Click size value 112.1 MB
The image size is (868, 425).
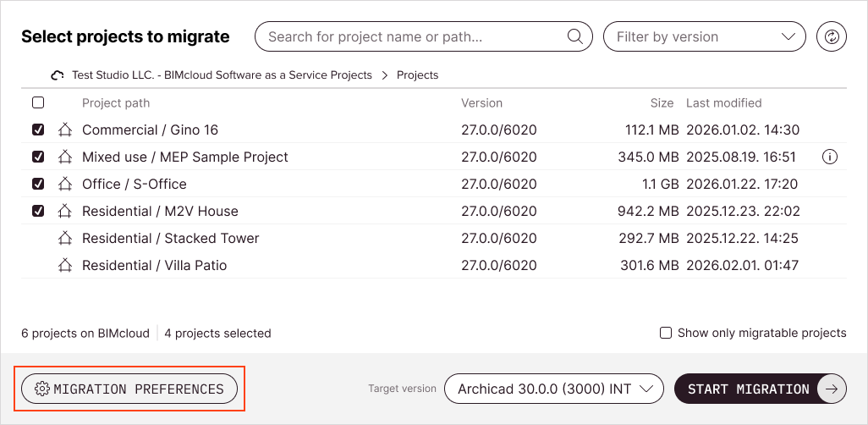[651, 130]
